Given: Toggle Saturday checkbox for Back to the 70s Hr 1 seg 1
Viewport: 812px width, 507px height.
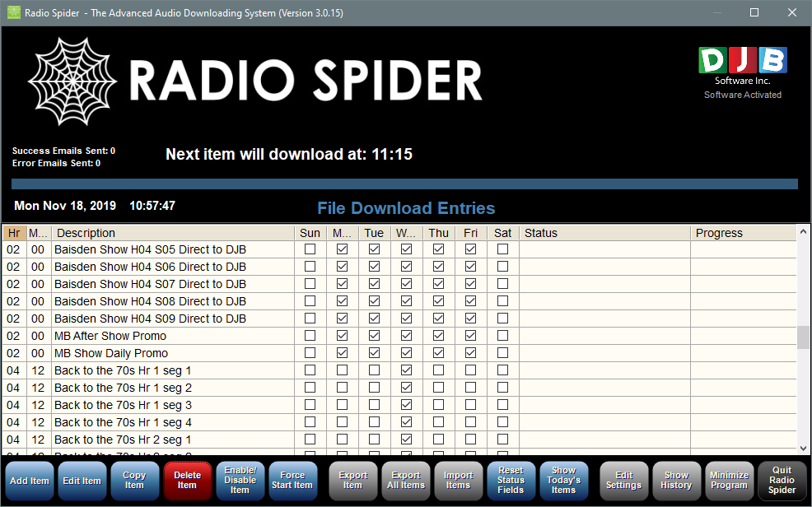Looking at the screenshot, I should (502, 370).
